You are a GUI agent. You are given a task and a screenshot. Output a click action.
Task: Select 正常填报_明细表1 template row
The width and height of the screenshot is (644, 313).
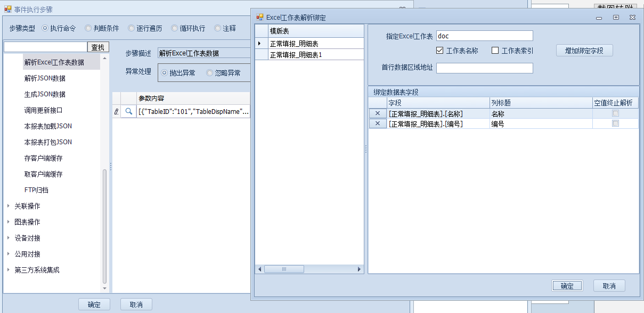pyautogui.click(x=296, y=54)
